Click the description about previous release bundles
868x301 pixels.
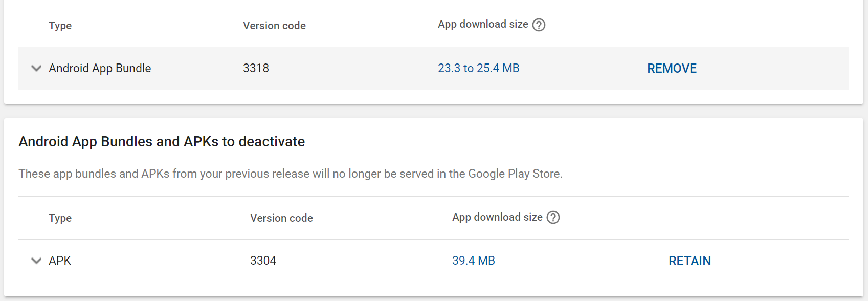[290, 174]
